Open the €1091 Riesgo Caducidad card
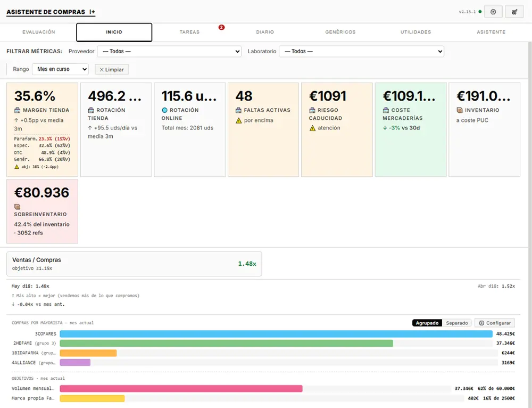The width and height of the screenshot is (532, 408). point(337,129)
